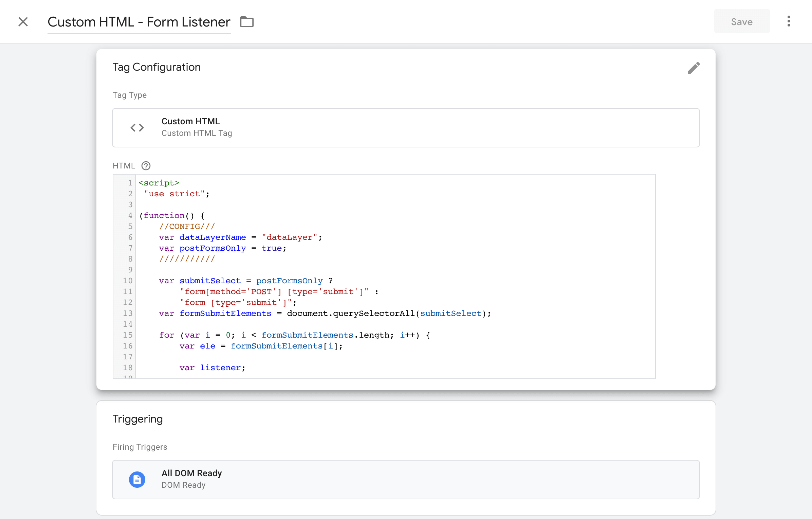Click the form[method='POST'] selector string
Screen dimensions: 812x519
click(274, 291)
